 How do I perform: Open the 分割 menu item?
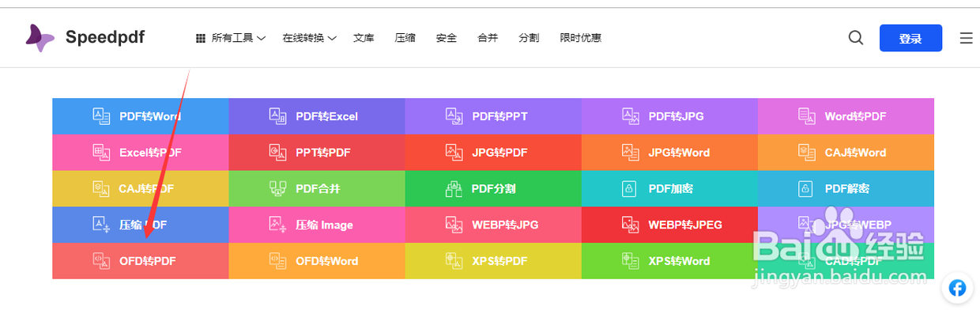[529, 38]
